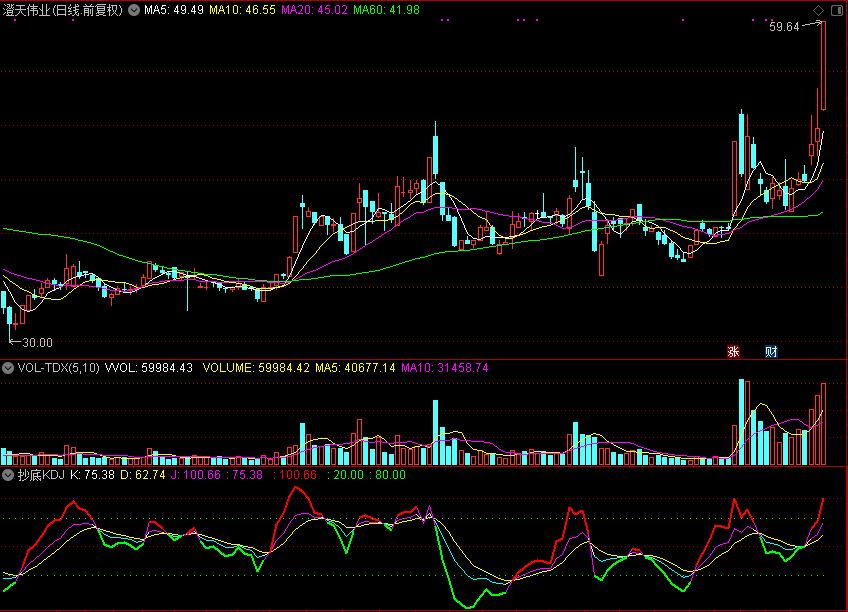The image size is (848, 612).
Task: Open dropdown beside 澄天伟业 chart title
Action: [134, 10]
